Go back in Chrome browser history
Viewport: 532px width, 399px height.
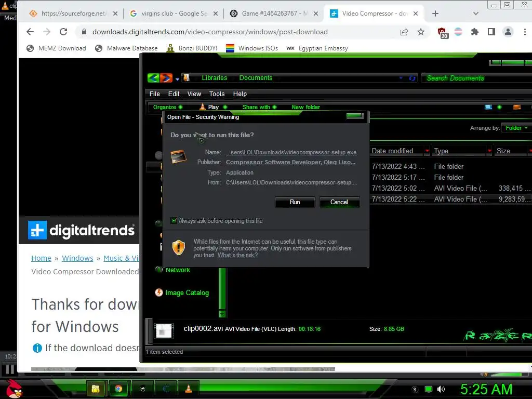click(x=30, y=32)
